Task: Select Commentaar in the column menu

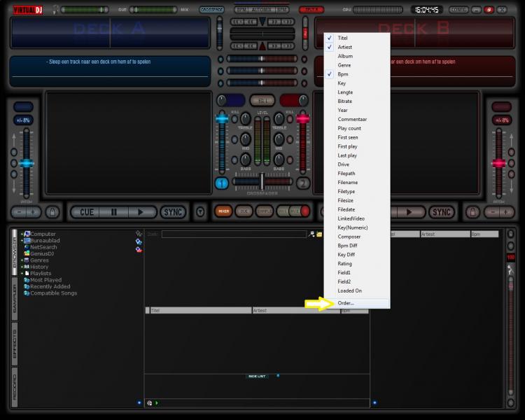Action: (356, 119)
